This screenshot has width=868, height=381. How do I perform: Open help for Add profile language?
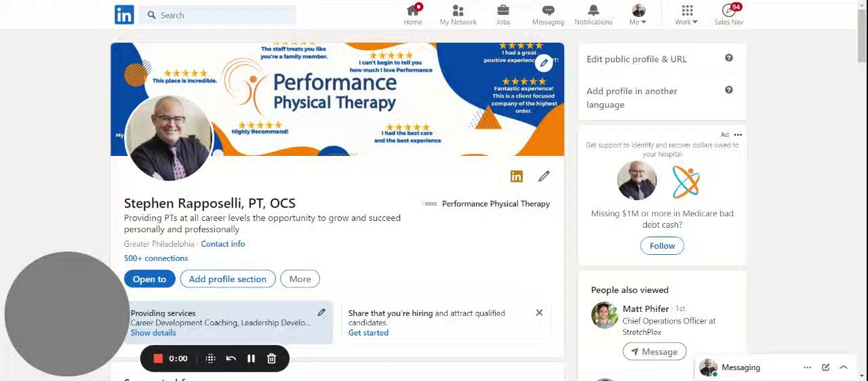click(729, 90)
